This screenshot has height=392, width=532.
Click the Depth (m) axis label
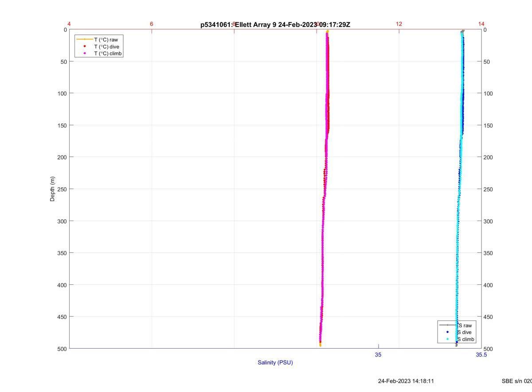pyautogui.click(x=52, y=189)
